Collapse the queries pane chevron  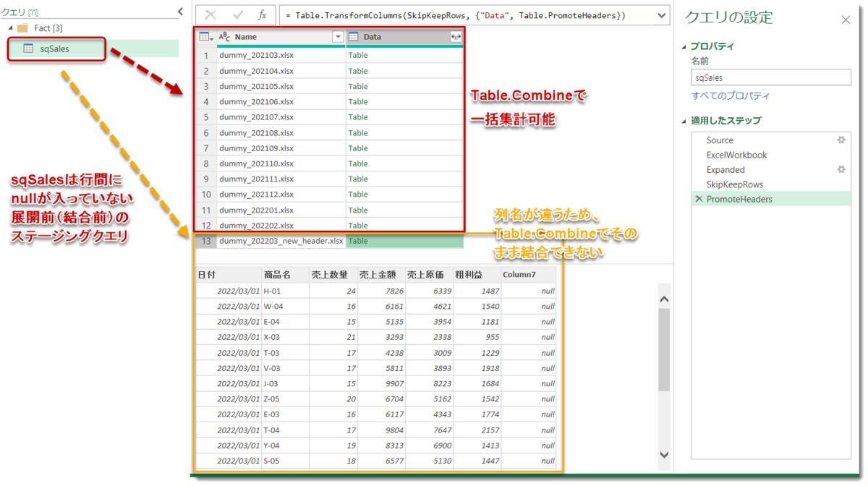180,12
